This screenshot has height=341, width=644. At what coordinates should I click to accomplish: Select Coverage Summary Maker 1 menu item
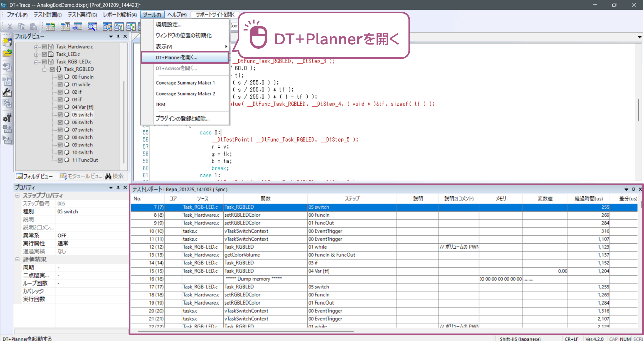[185, 83]
